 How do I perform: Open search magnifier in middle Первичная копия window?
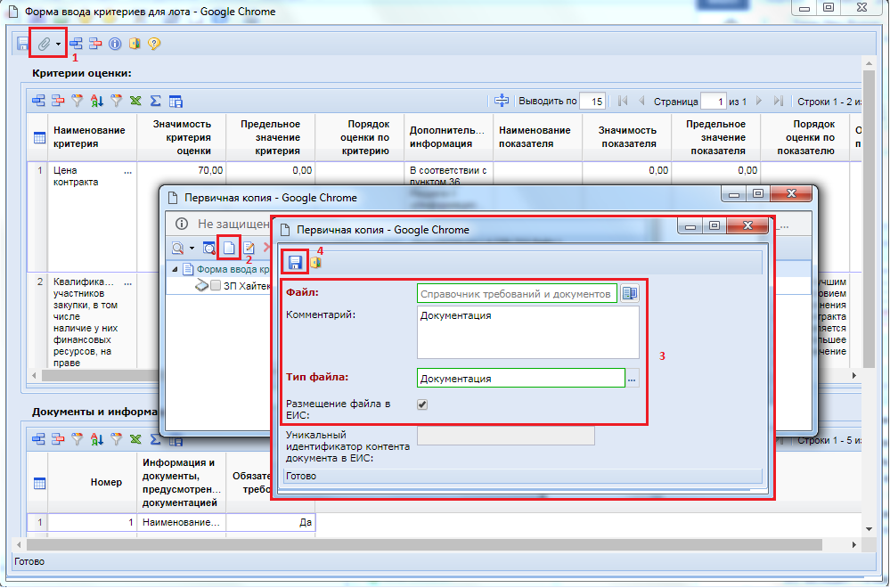point(177,248)
